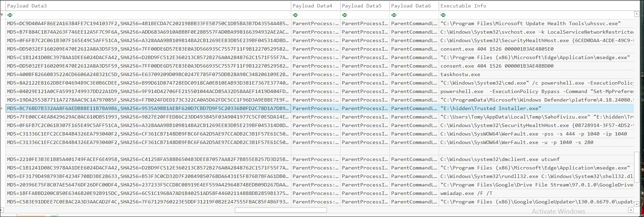Sort by the Payload Data3 column header
This screenshot has height=217, width=644.
[149, 6]
